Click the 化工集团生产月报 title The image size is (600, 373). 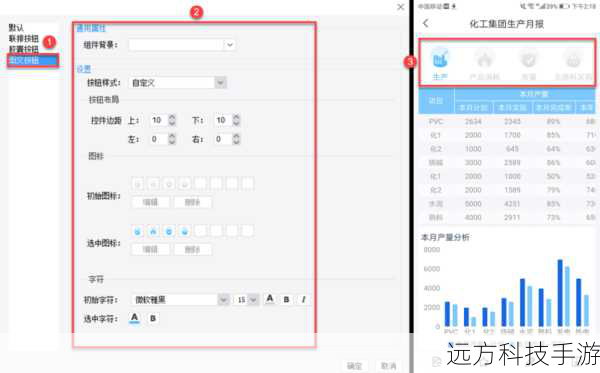pyautogui.click(x=507, y=24)
